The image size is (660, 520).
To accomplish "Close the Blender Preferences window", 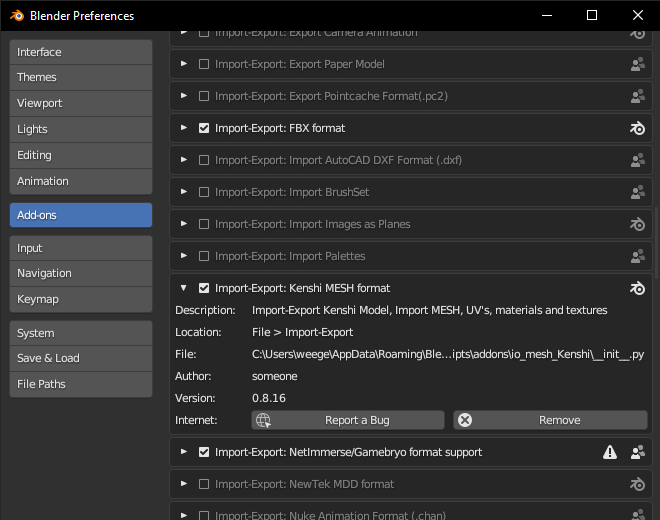I will 637,16.
